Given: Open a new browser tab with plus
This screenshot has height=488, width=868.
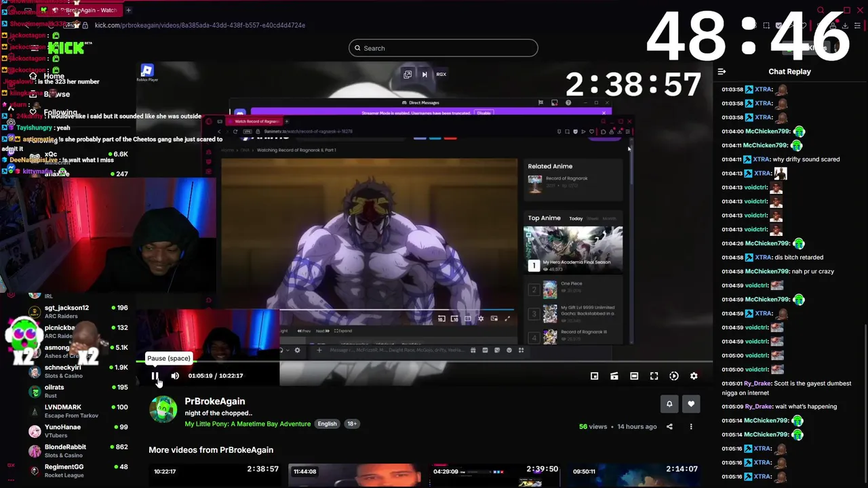Looking at the screenshot, I should pos(128,10).
